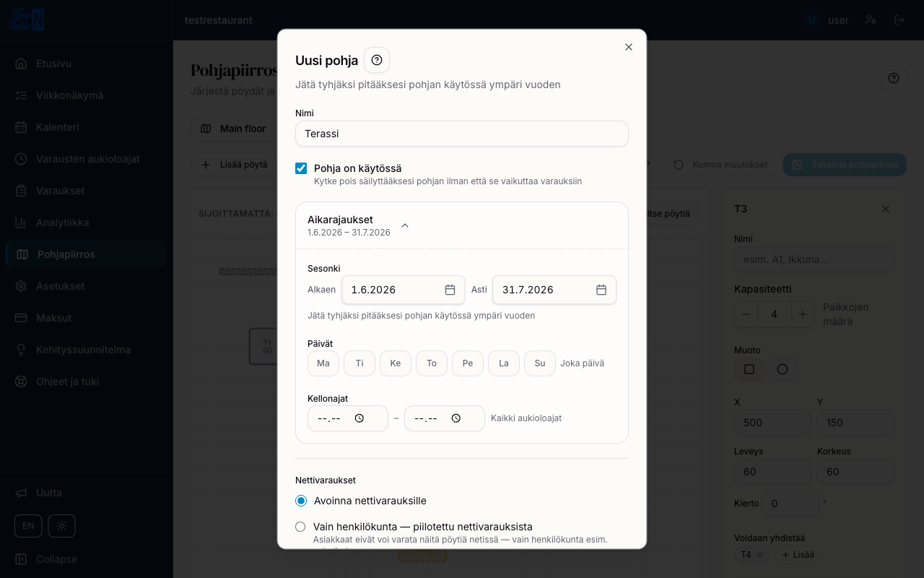
Task: Open help icon beside Uusi pohja title
Action: tap(377, 60)
